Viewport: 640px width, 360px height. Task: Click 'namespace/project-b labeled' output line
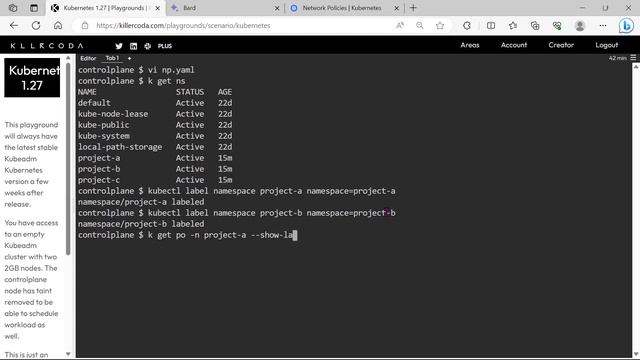tap(141, 224)
